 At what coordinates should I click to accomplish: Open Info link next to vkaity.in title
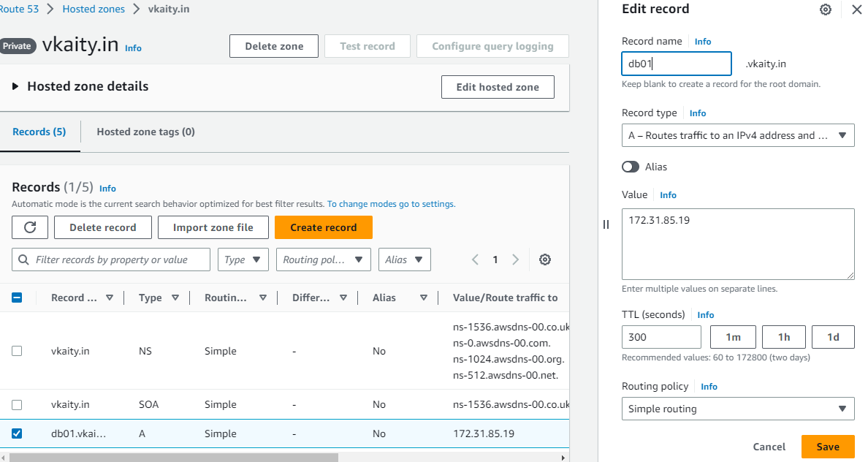133,48
